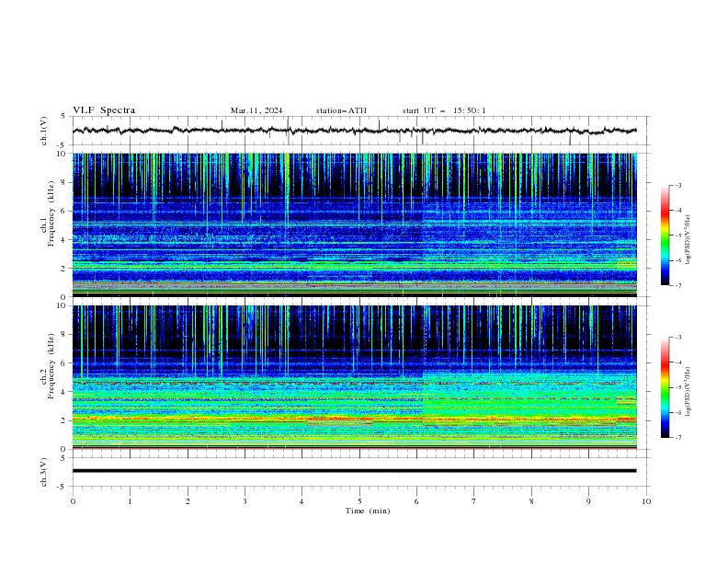Click time axis tick label "5"
The image size is (728, 563).
[x=359, y=501]
